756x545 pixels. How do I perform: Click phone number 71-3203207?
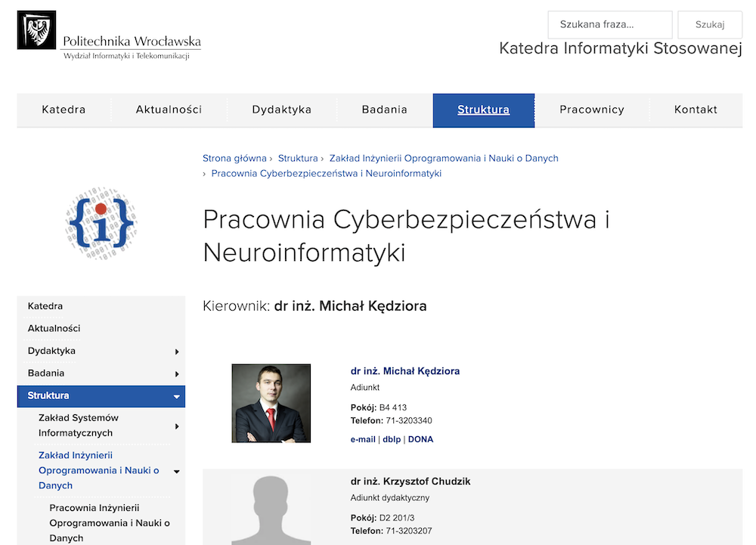tap(409, 531)
